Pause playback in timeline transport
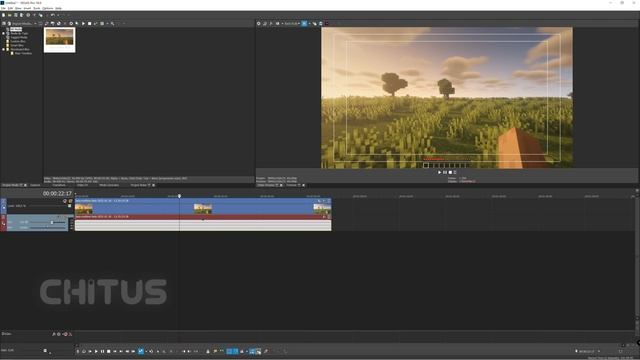Screen dimensions: 640x360 coord(102,351)
